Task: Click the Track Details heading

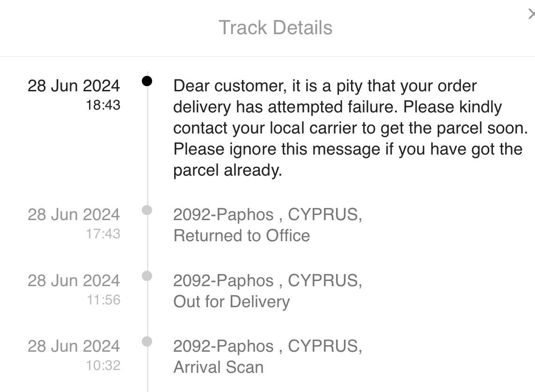Action: 276,28
